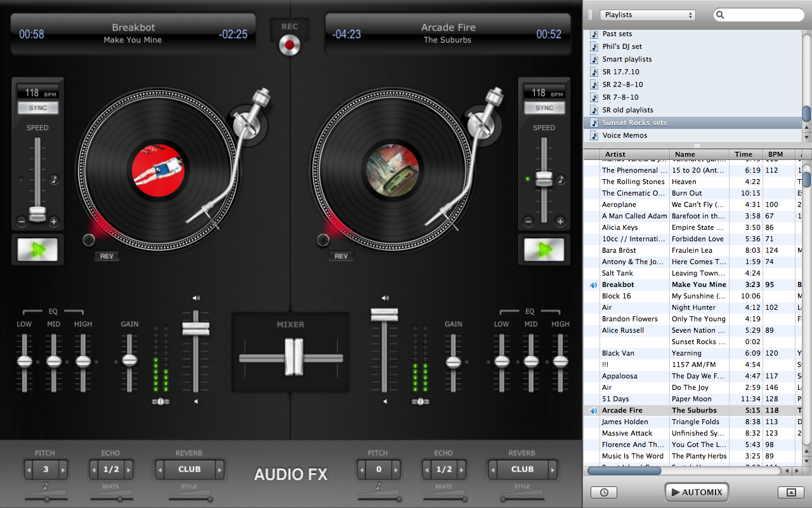Click the round cue button on left turntable
This screenshot has width=812, height=508.
tap(89, 240)
